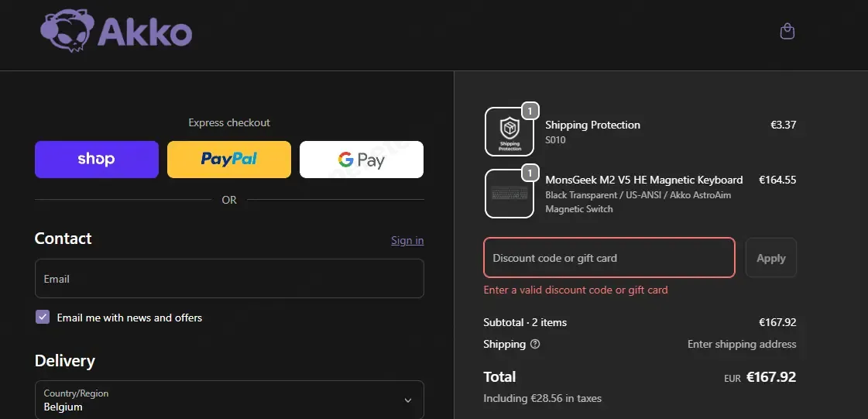The height and width of the screenshot is (419, 868).
Task: Click the MonsGeek M2 V5 HE keyboard thumbnail
Action: pos(509,193)
